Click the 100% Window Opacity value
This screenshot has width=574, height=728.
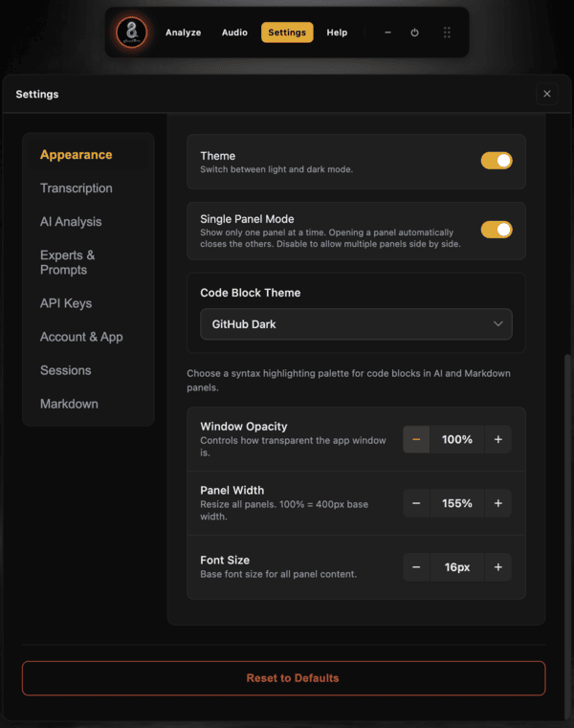pos(457,439)
